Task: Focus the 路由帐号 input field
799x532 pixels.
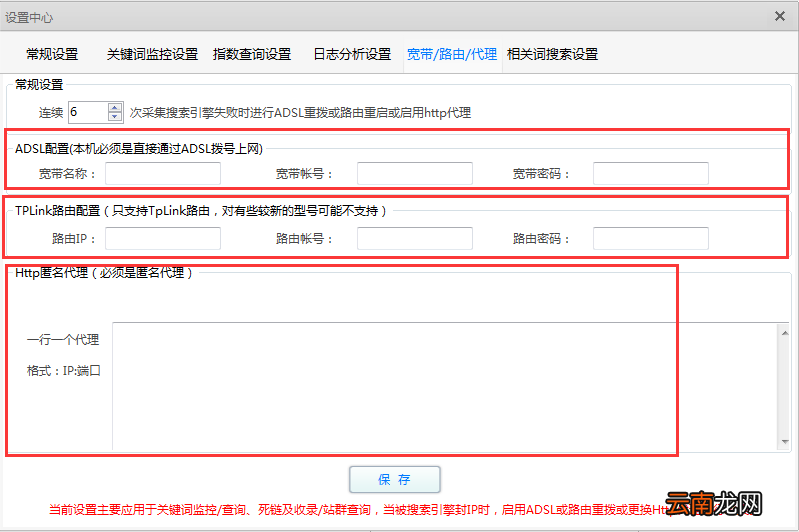Action: pos(415,238)
